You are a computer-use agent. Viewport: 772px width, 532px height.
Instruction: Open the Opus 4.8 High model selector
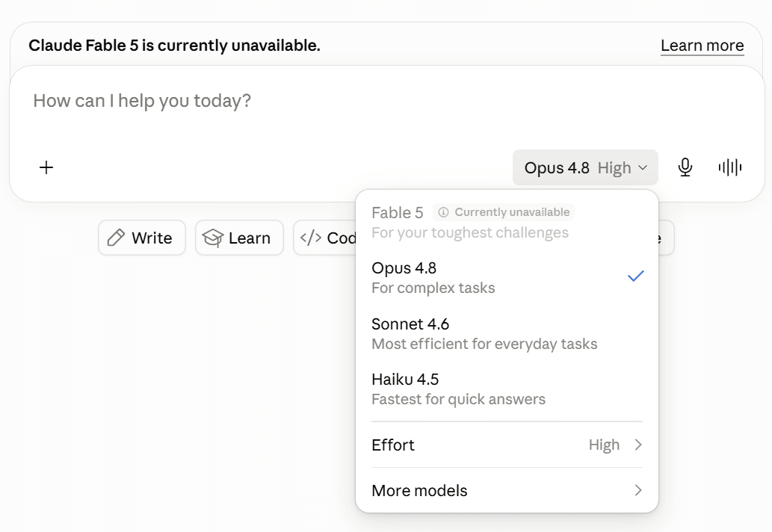pyautogui.click(x=585, y=167)
